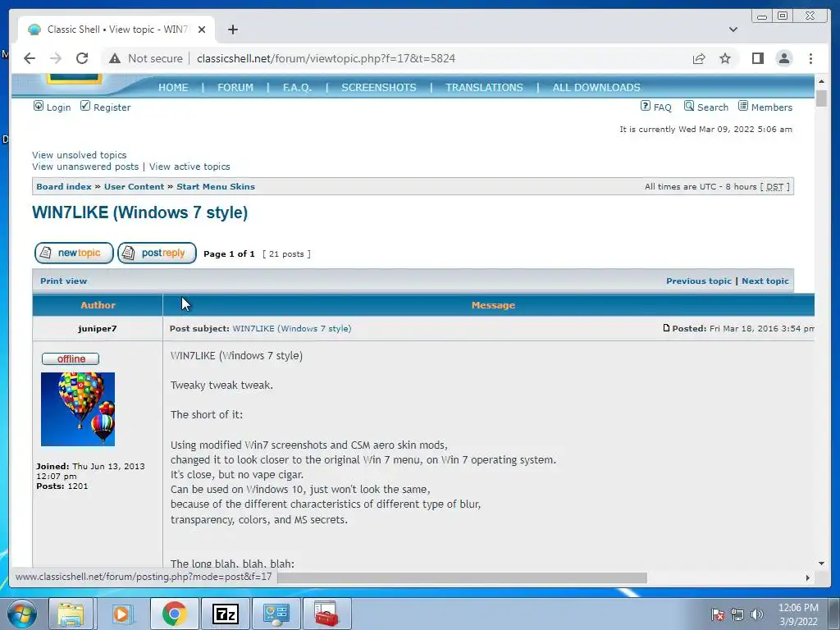View unsolved topics

[x=80, y=155]
